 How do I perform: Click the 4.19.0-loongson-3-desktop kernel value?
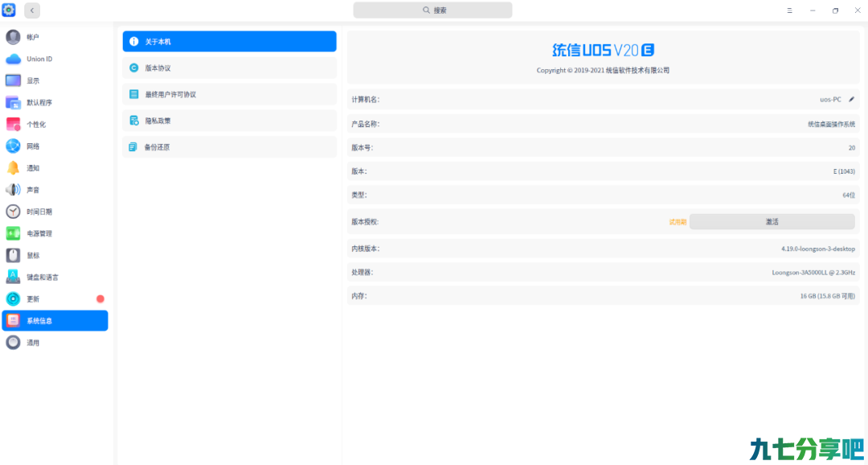click(818, 249)
